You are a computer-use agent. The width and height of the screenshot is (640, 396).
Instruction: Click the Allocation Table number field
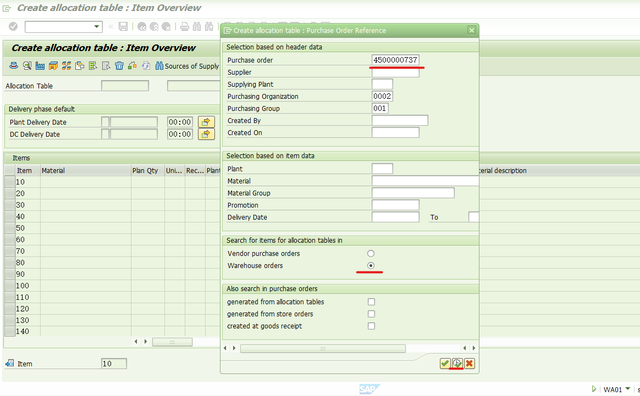pos(125,86)
